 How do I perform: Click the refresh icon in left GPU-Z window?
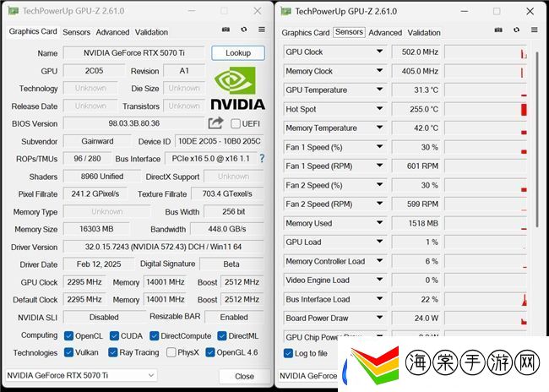[x=244, y=30]
